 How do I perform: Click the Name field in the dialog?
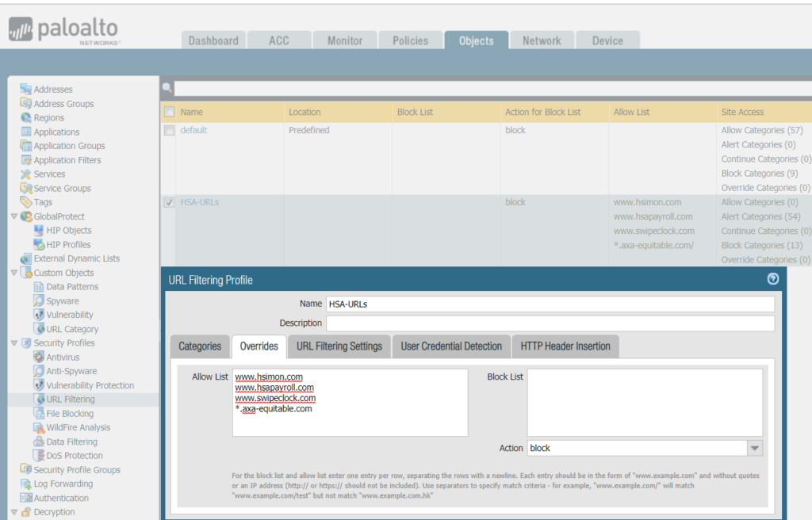tap(550, 304)
